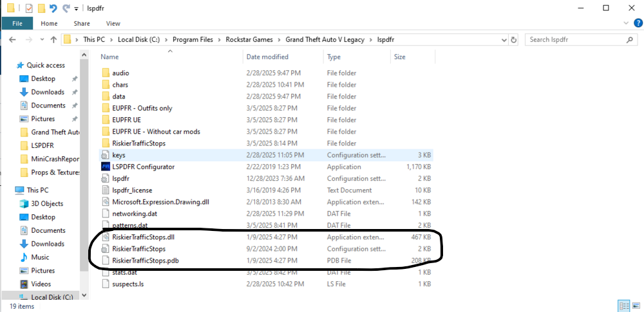Go forward with the Forward arrow
Screen dimensions: 644x312
pyautogui.click(x=28, y=40)
